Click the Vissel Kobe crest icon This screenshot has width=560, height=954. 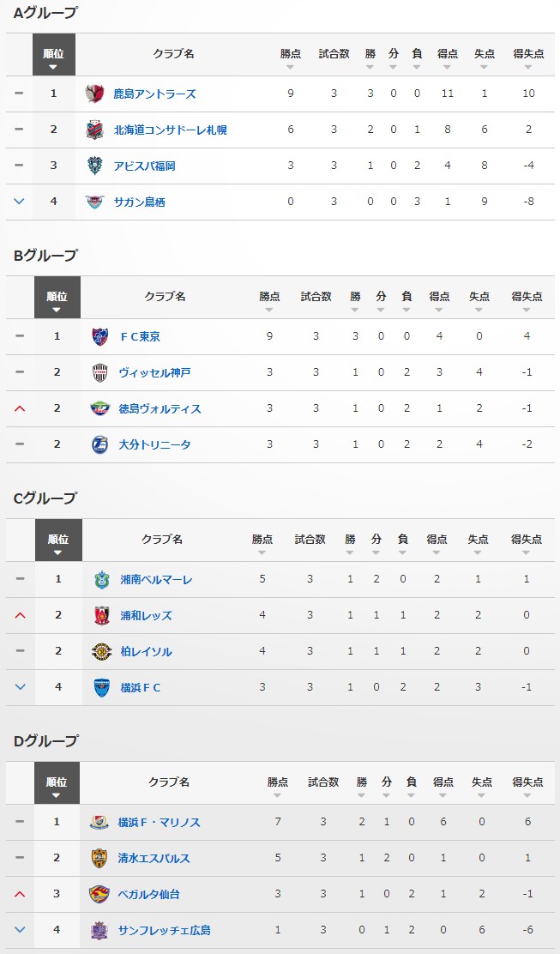click(100, 372)
